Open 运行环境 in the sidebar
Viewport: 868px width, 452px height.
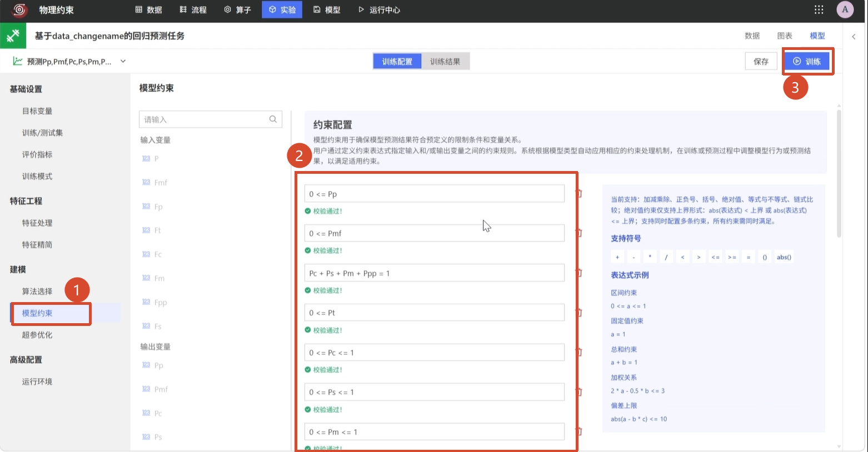click(x=37, y=381)
